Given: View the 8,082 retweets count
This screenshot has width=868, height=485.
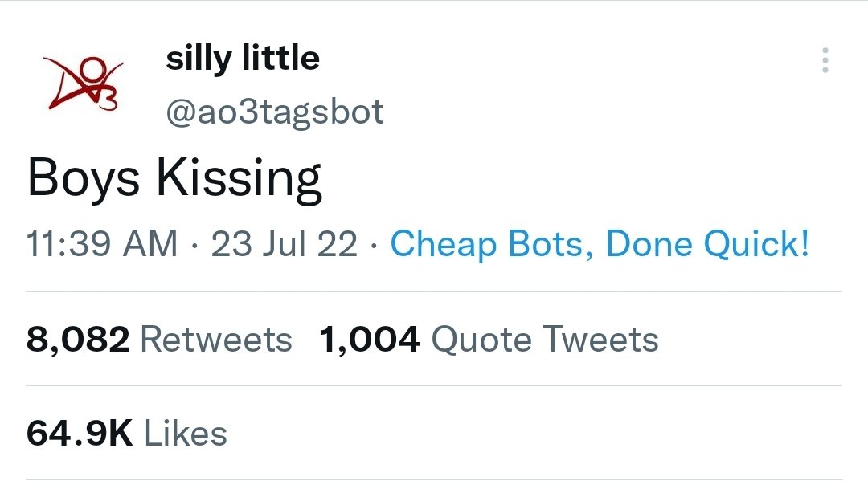Looking at the screenshot, I should point(78,339).
